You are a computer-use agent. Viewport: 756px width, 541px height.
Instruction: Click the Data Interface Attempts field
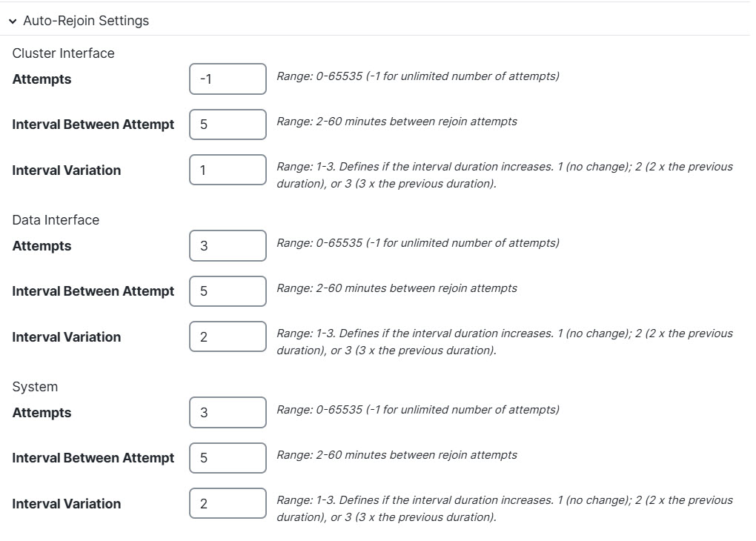(228, 245)
